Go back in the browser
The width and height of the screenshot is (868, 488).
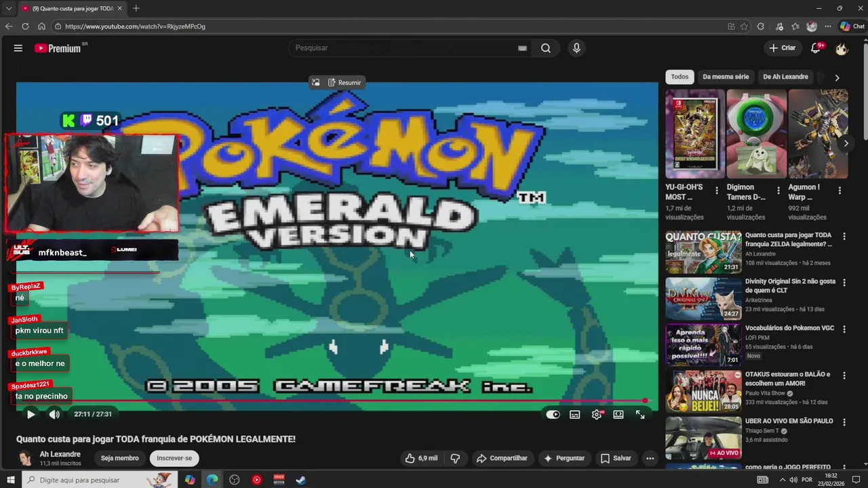[9, 26]
